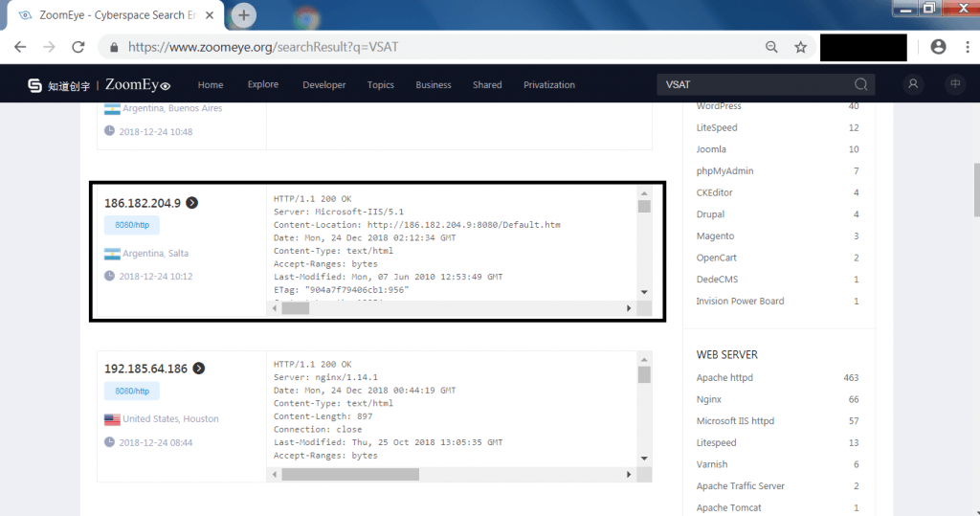Open the browser zoom magnifier icon
This screenshot has height=516, width=980.
[772, 47]
